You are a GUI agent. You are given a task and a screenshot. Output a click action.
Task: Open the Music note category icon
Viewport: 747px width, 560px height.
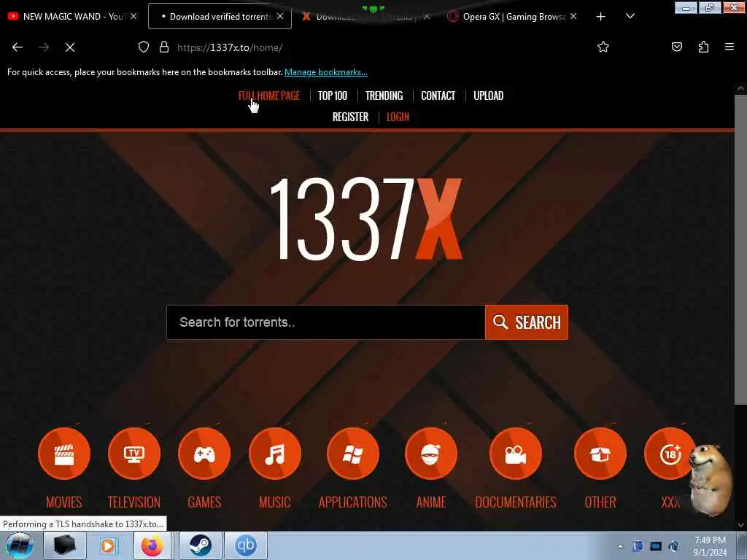tap(275, 454)
